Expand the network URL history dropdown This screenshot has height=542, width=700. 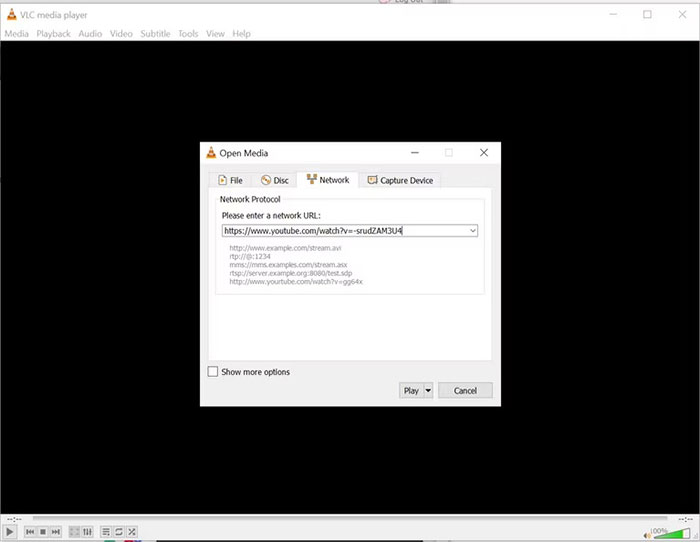(472, 230)
